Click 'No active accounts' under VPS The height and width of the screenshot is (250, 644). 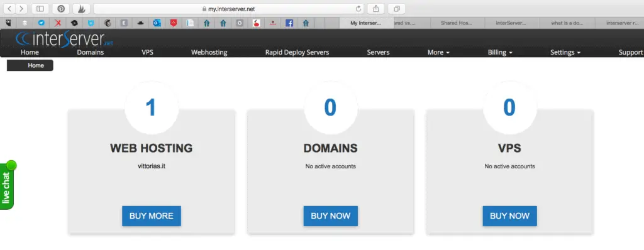[x=509, y=166]
